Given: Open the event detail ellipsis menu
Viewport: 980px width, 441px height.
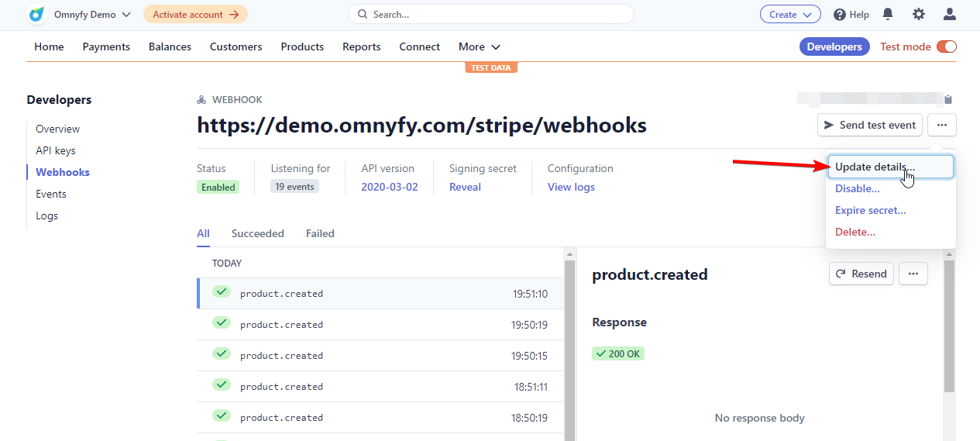Looking at the screenshot, I should click(x=913, y=274).
